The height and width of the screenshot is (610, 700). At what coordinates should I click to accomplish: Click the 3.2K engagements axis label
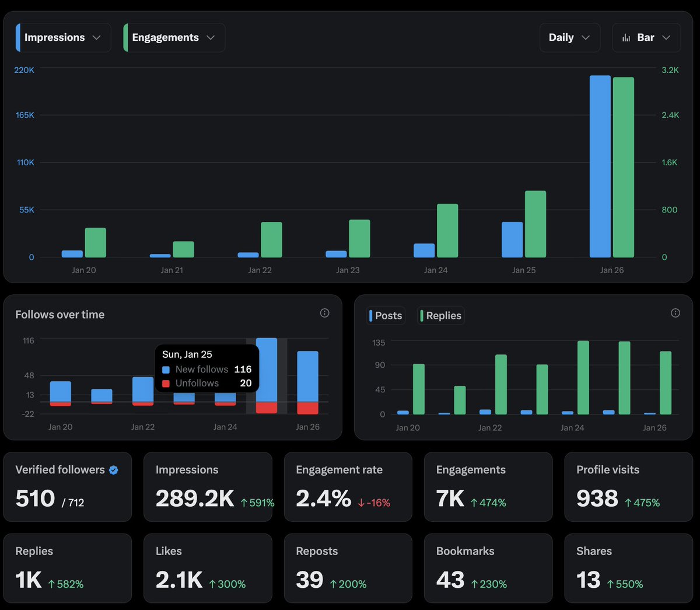670,70
